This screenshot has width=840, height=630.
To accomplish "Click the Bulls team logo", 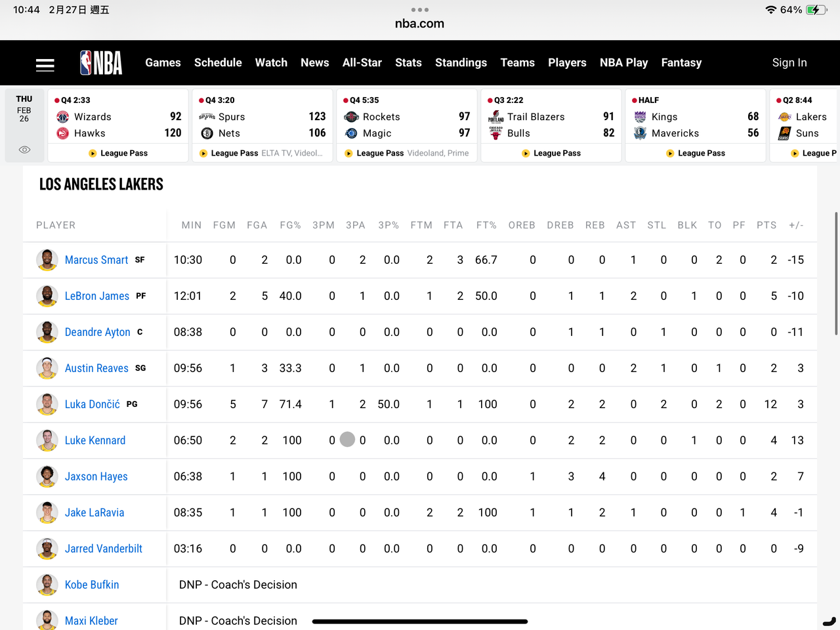I will tap(496, 133).
